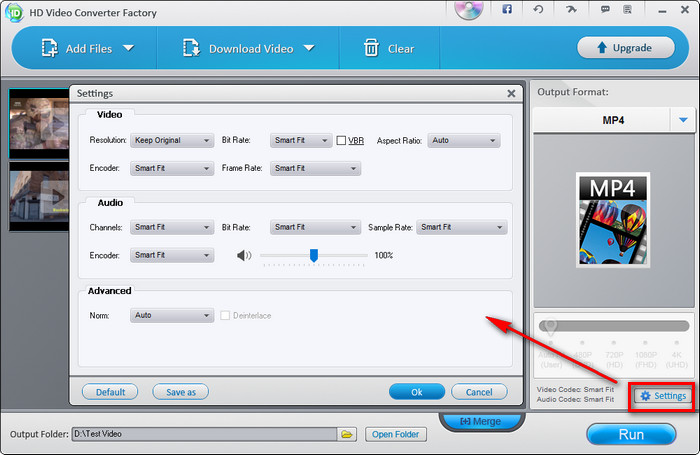Click the Clear trash icon
Viewport: 700px width, 455px height.
(x=371, y=48)
